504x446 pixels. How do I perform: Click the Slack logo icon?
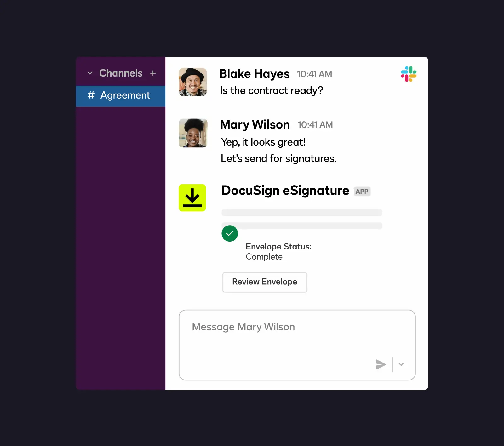coord(409,74)
